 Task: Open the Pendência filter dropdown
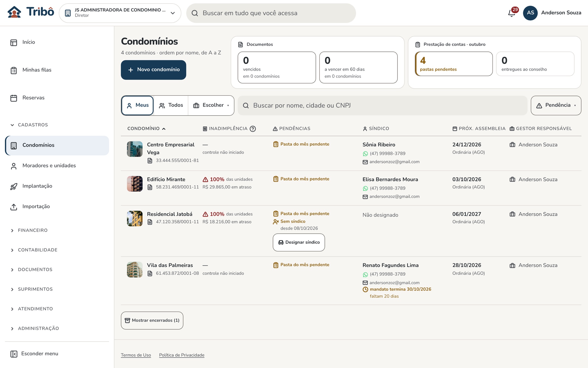tap(556, 105)
